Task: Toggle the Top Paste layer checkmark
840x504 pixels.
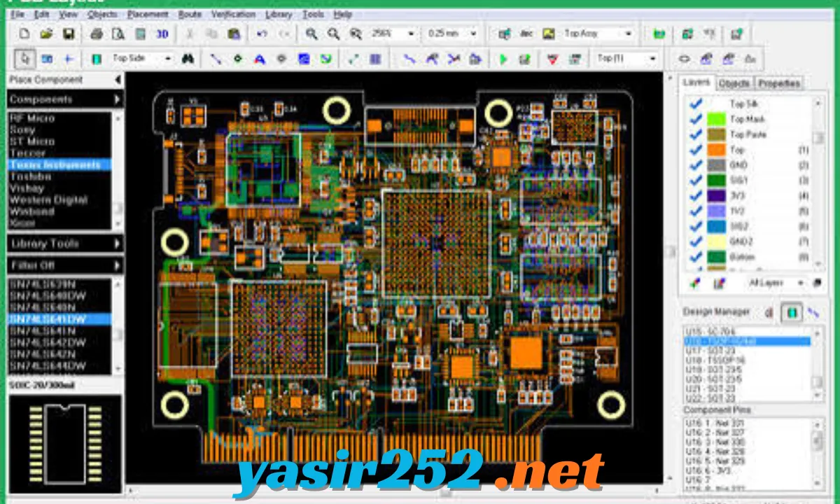Action: (x=696, y=134)
